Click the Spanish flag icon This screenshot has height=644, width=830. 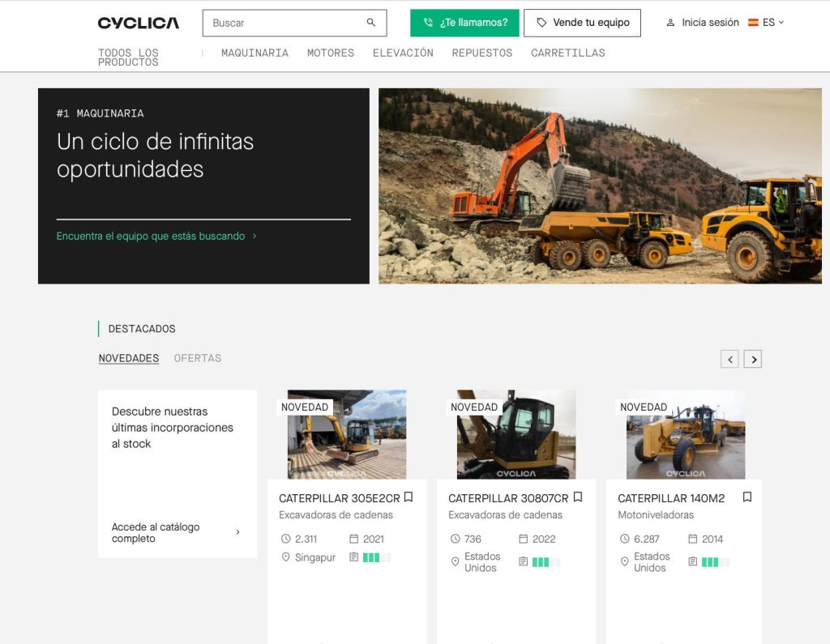[753, 22]
